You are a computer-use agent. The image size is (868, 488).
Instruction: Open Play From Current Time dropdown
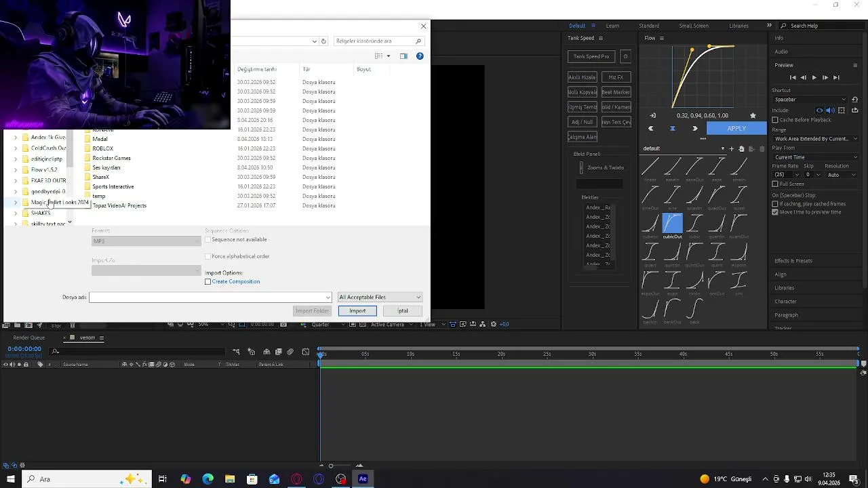[815, 157]
